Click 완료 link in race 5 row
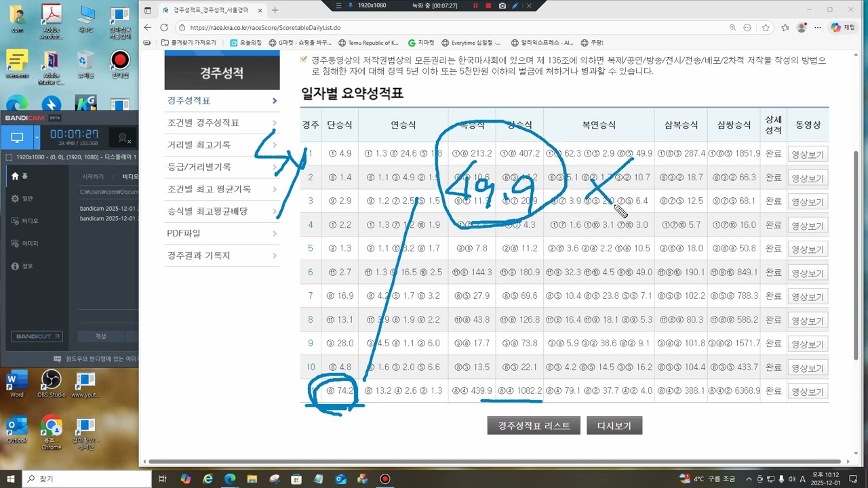 coord(773,248)
